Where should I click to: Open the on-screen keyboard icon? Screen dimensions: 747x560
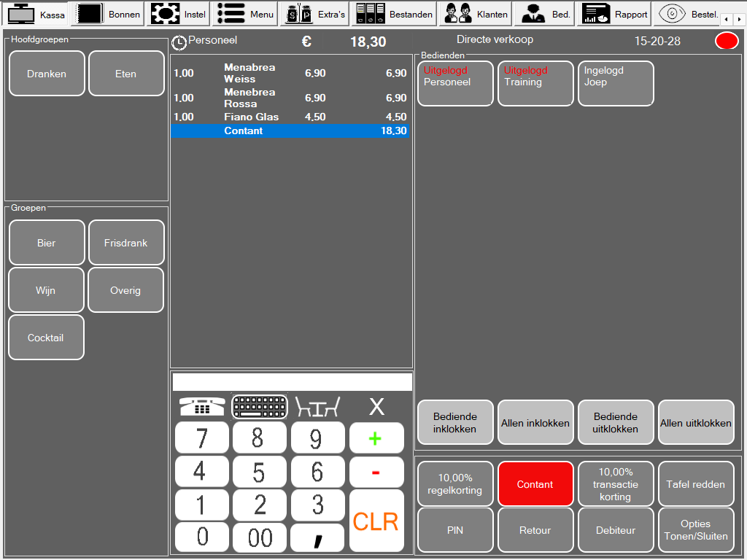point(260,407)
